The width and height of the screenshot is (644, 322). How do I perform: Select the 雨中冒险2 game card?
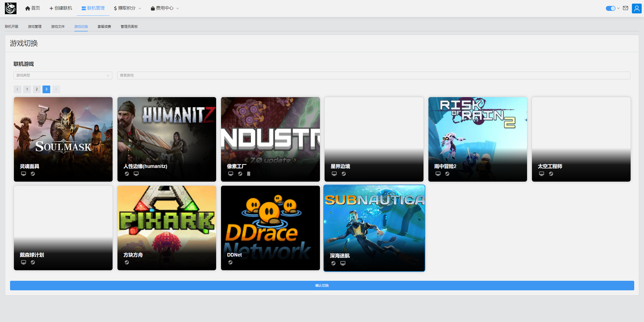click(x=478, y=139)
